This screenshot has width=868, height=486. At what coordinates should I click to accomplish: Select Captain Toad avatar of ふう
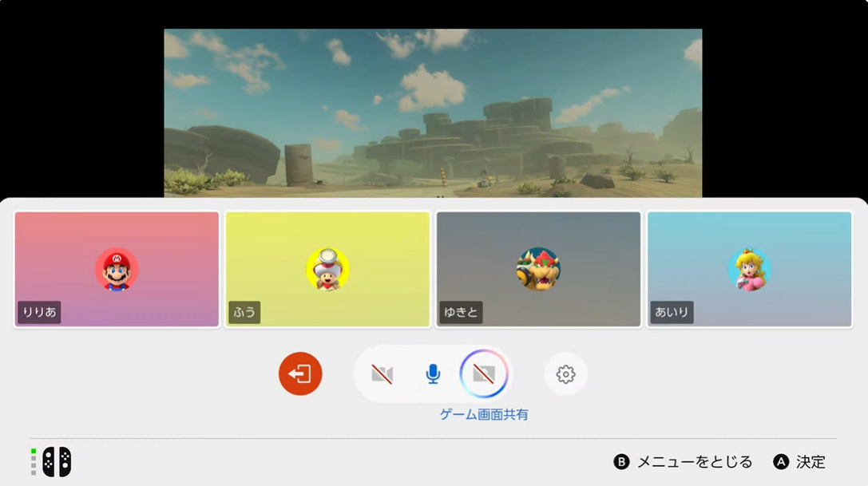click(x=327, y=270)
